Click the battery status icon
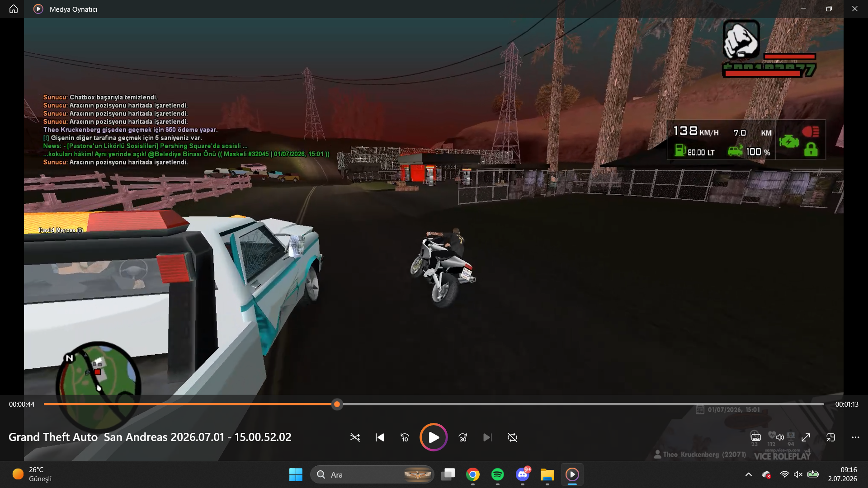This screenshot has width=868, height=488. coord(813,474)
